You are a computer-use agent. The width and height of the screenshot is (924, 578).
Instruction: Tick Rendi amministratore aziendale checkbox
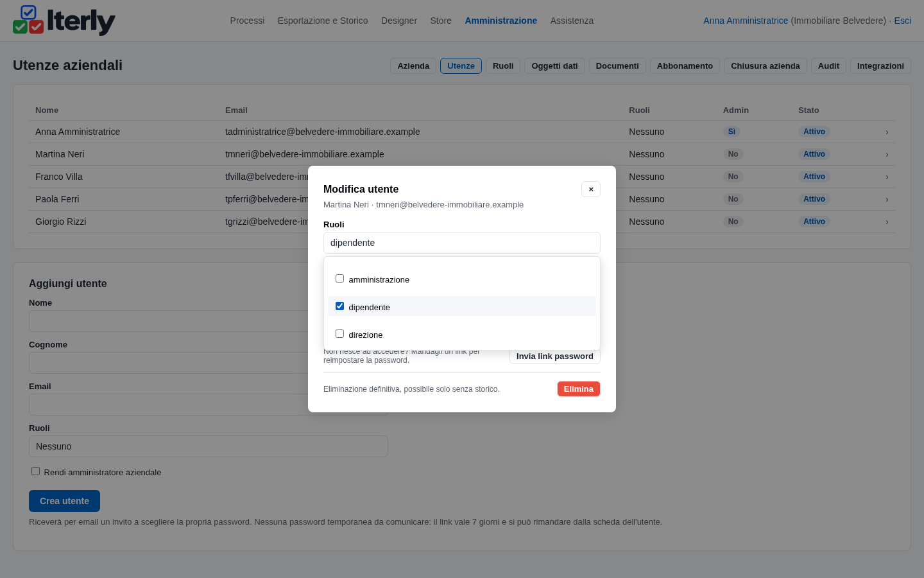tap(36, 471)
